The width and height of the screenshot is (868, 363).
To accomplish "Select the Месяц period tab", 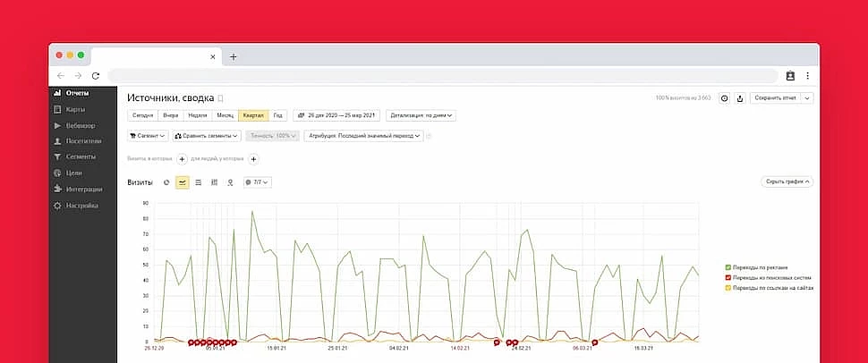I will (225, 115).
